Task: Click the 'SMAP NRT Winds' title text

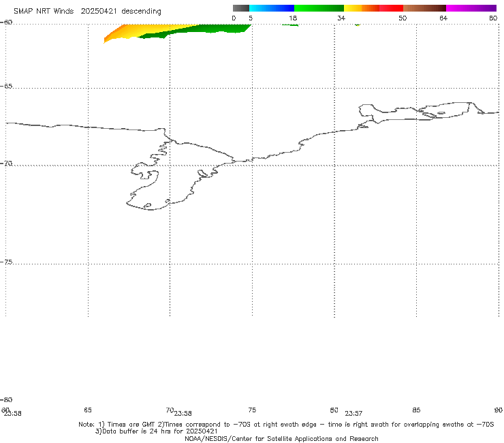Action: click(44, 12)
